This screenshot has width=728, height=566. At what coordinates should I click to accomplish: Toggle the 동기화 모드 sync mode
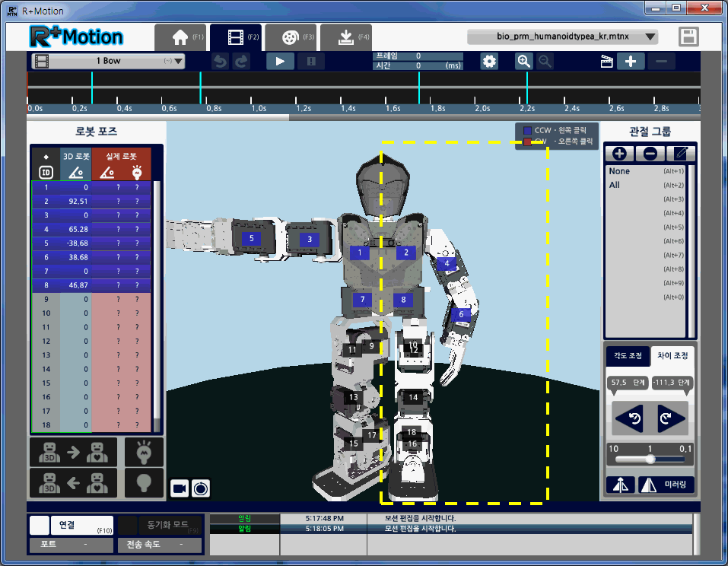(161, 525)
